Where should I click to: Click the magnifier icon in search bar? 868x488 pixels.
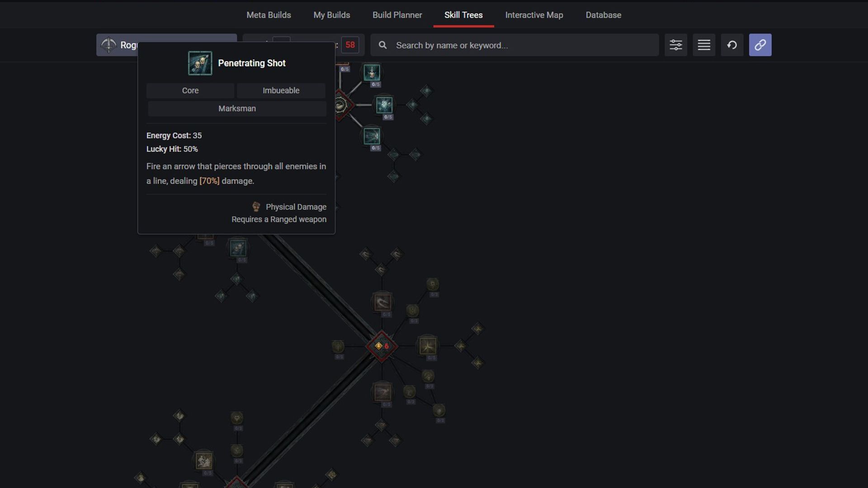[x=382, y=45]
